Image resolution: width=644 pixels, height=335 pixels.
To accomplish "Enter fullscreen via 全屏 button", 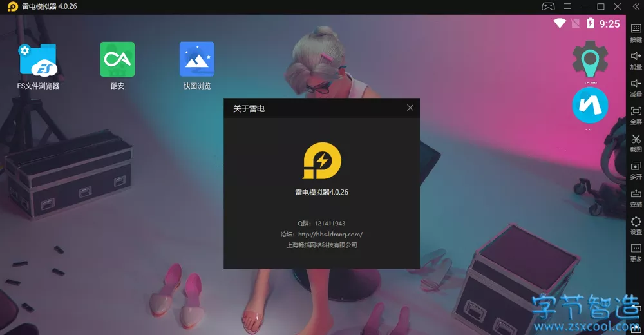I will [x=636, y=115].
